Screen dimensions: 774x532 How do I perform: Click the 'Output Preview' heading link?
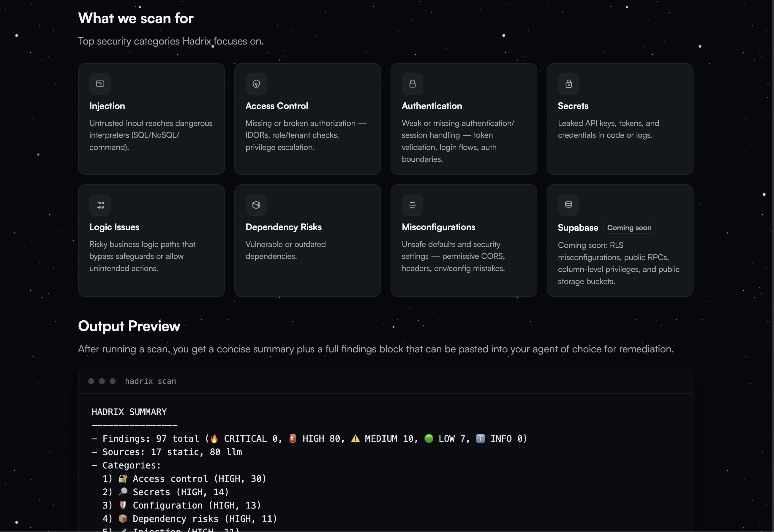point(129,326)
